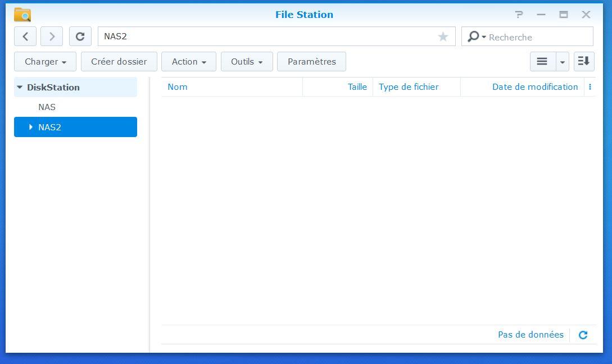The image size is (612, 364).
Task: Open the help question mark icon
Action: [x=518, y=15]
